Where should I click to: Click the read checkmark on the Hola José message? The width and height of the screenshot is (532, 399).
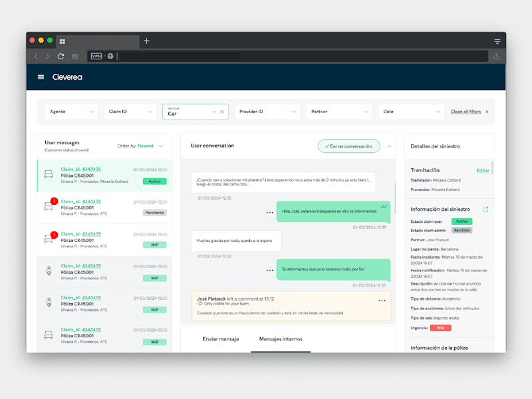384,206
